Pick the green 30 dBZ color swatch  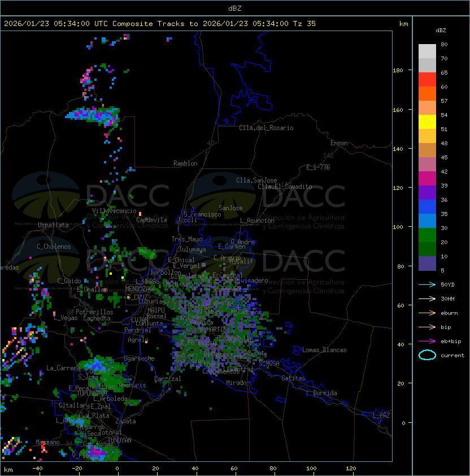tap(427, 235)
